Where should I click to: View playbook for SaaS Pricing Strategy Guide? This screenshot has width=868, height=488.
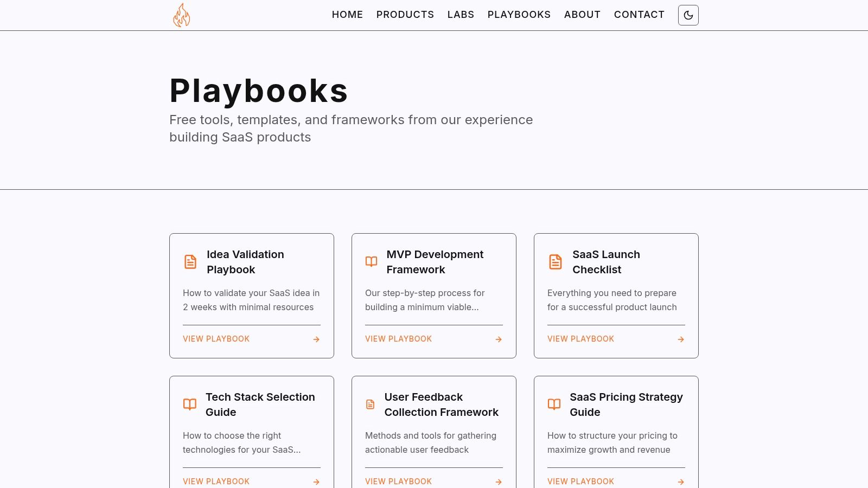click(x=580, y=481)
